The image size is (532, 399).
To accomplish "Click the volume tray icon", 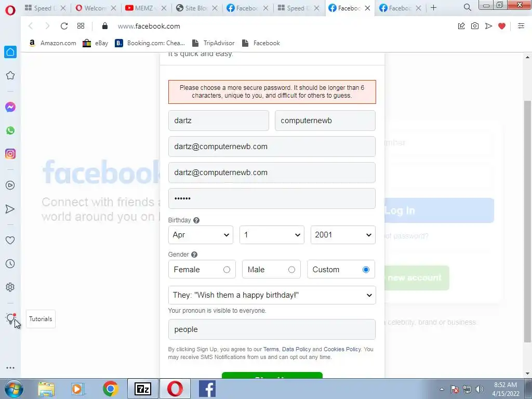I will click(479, 389).
